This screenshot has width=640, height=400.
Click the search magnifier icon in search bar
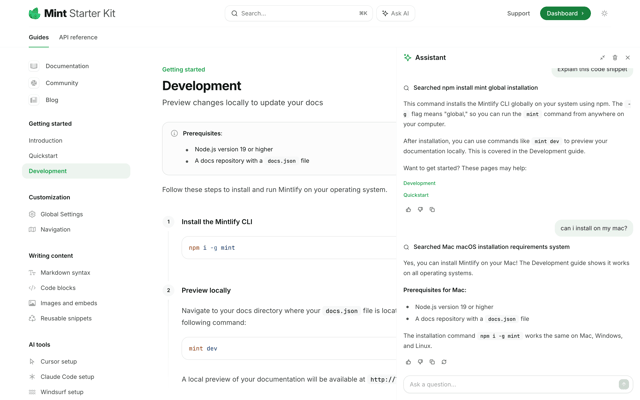[234, 13]
